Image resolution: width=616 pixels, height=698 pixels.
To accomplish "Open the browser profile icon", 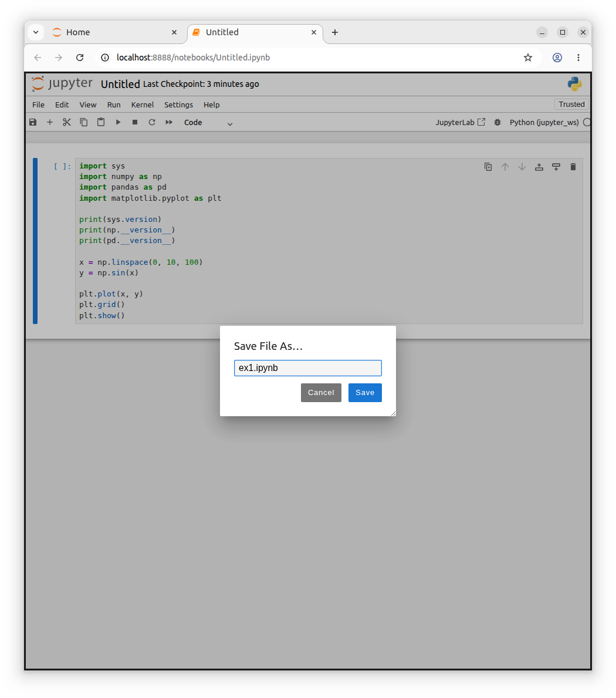I will [557, 58].
